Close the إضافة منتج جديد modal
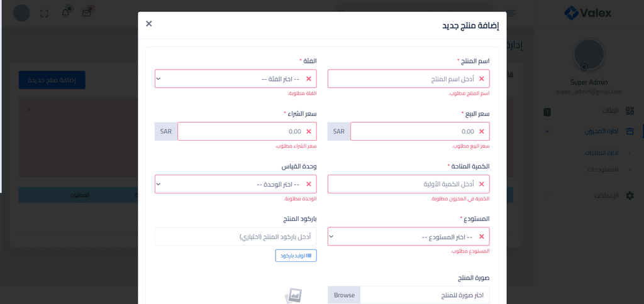 (x=148, y=24)
